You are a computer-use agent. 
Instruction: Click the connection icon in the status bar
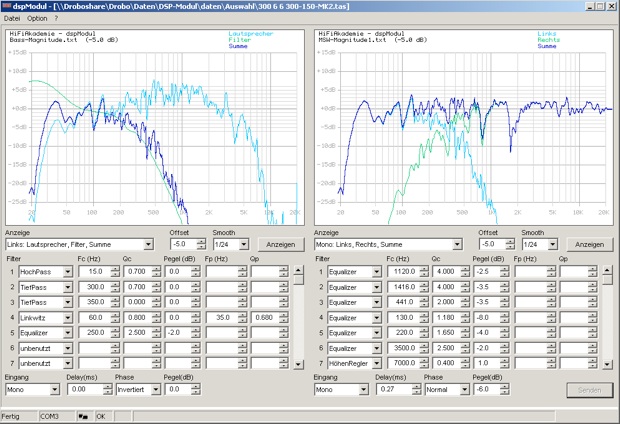83,416
